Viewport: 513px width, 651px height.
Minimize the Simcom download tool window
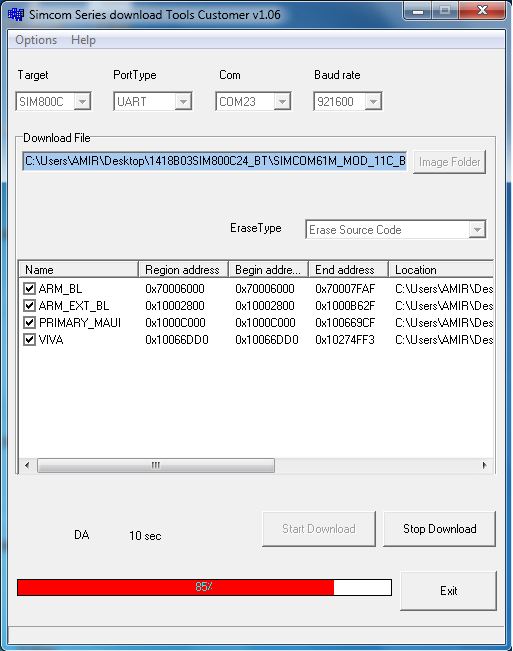(x=418, y=11)
